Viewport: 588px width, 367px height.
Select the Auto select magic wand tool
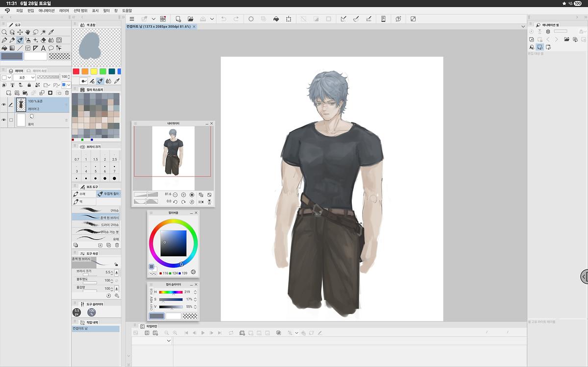tap(44, 32)
